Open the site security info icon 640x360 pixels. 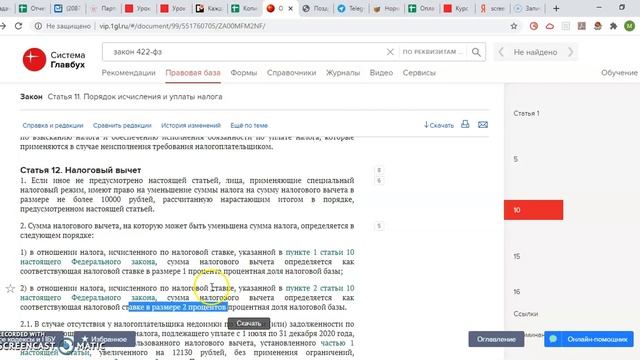[38, 26]
